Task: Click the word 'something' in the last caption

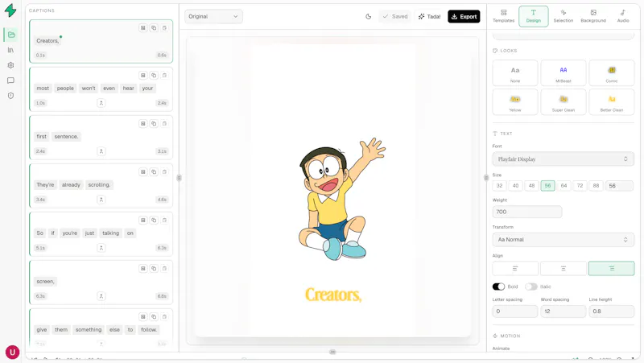Action: tap(89, 330)
